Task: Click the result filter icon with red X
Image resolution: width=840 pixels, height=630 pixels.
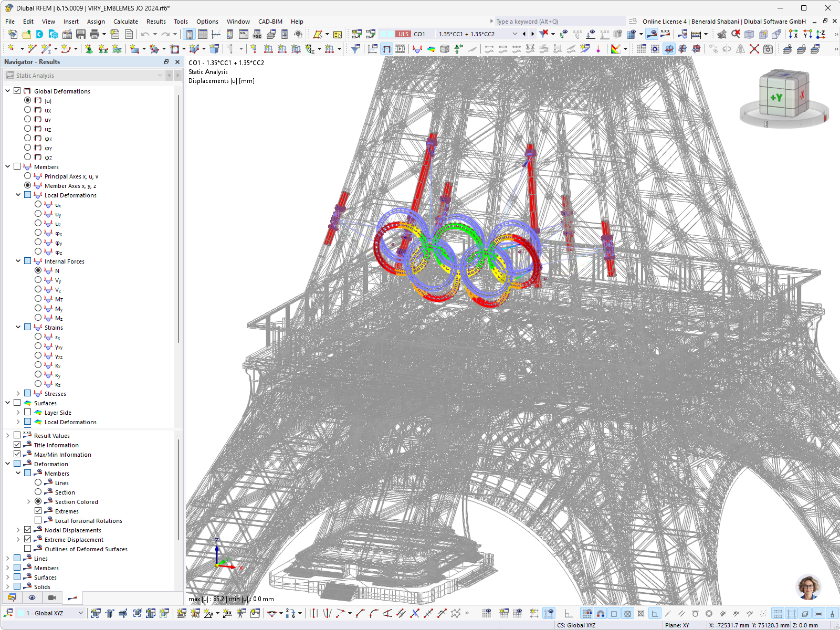Action: pyautogui.click(x=544, y=34)
